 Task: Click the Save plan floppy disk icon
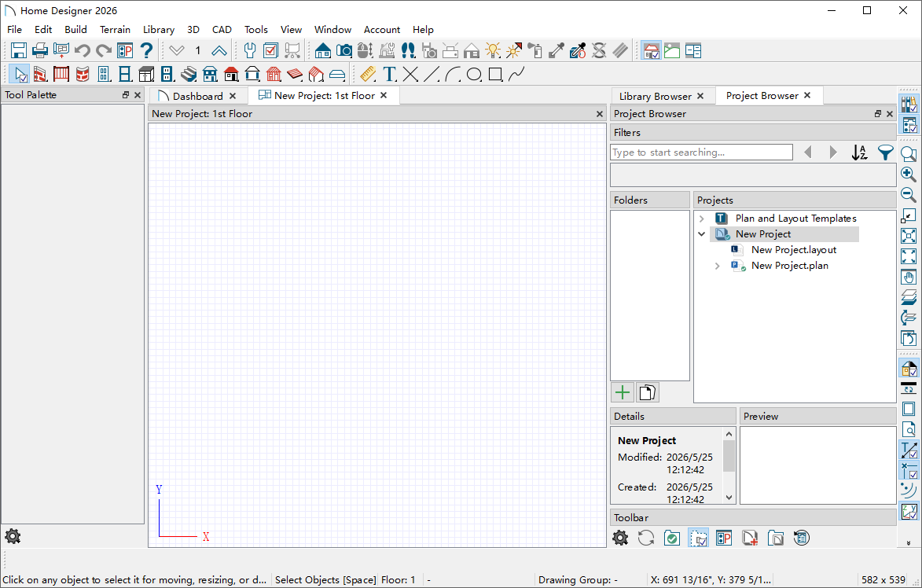pyautogui.click(x=18, y=50)
